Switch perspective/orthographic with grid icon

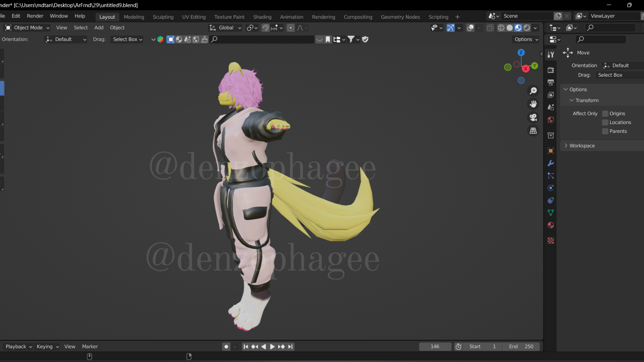tap(533, 131)
